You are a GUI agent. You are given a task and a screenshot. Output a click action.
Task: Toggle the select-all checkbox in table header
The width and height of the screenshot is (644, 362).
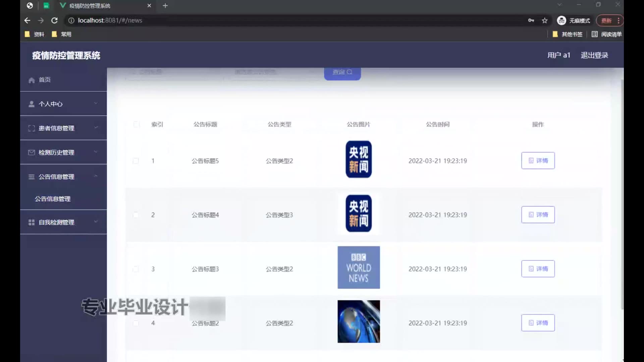pos(136,124)
